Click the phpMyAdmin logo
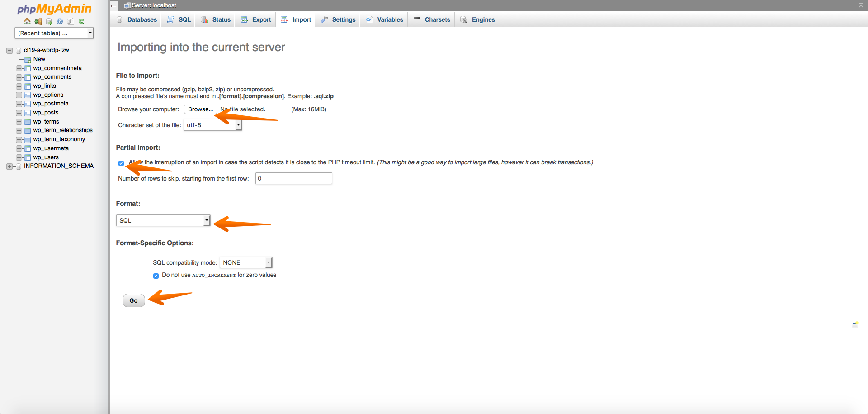Image resolution: width=868 pixels, height=414 pixels. point(54,9)
